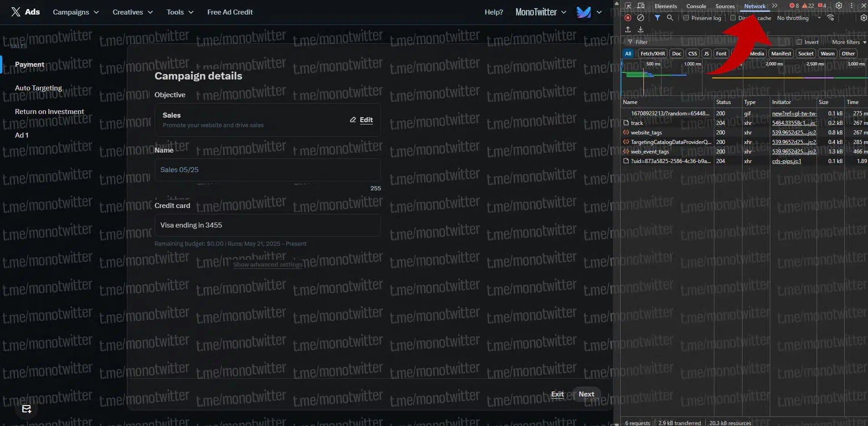Click the campaign Name input field
Screen dimensions: 868x426
click(x=268, y=170)
